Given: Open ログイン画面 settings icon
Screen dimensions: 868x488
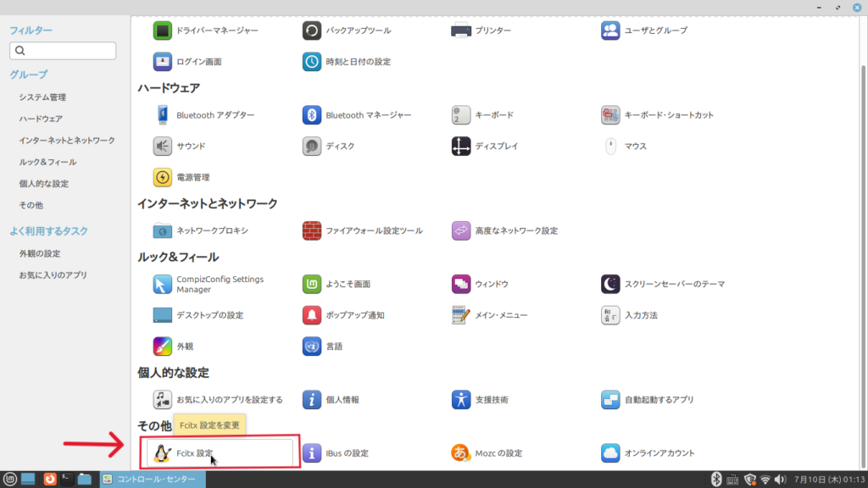Looking at the screenshot, I should (162, 61).
